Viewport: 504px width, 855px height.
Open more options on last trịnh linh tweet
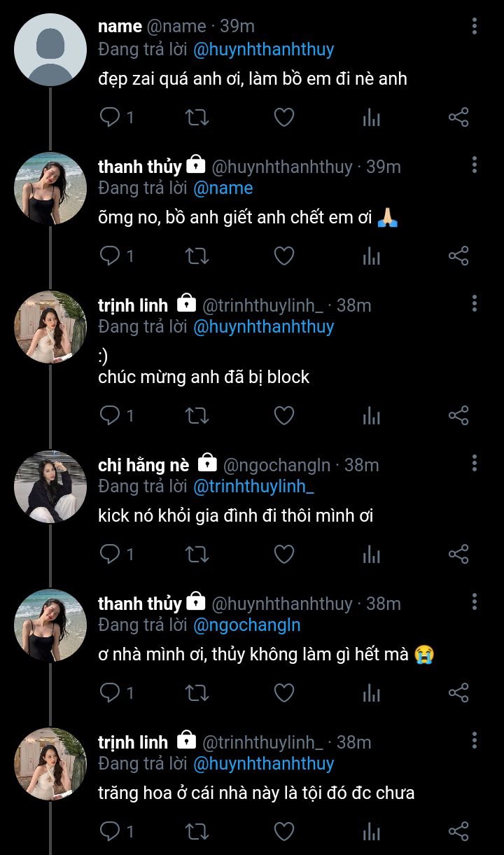tap(474, 741)
